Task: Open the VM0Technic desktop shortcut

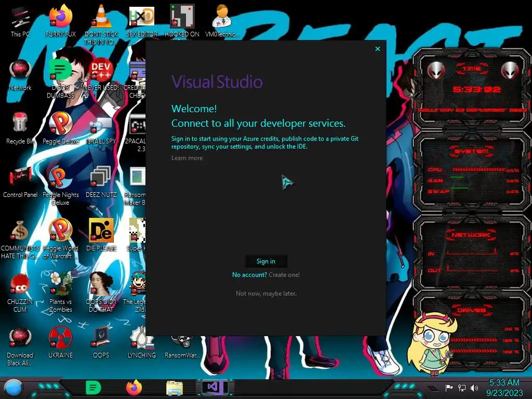Action: point(222,21)
